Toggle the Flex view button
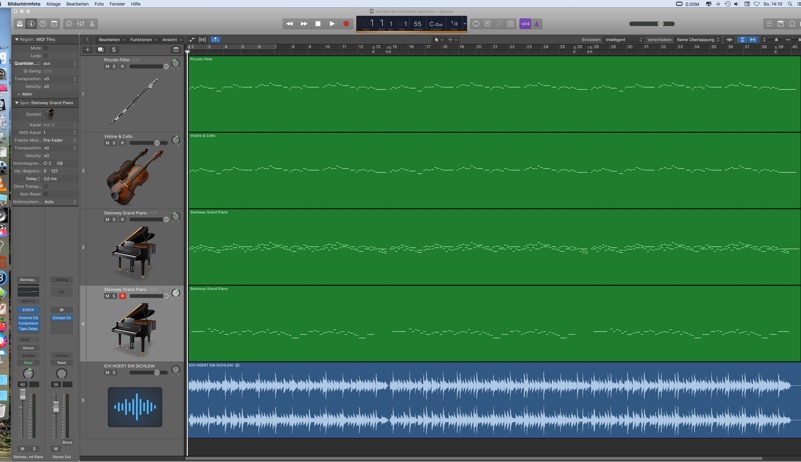 tap(203, 39)
